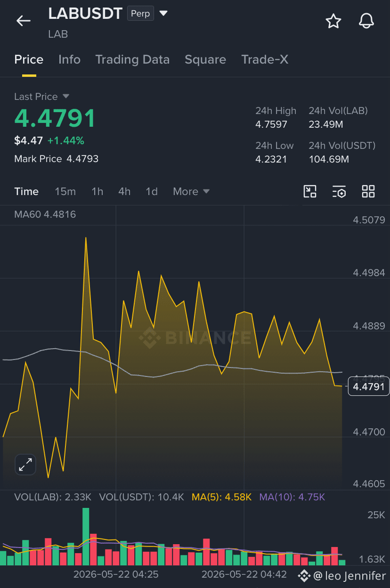Click the MA(10): 4.75K volume label
The image size is (390, 588).
pos(292,497)
